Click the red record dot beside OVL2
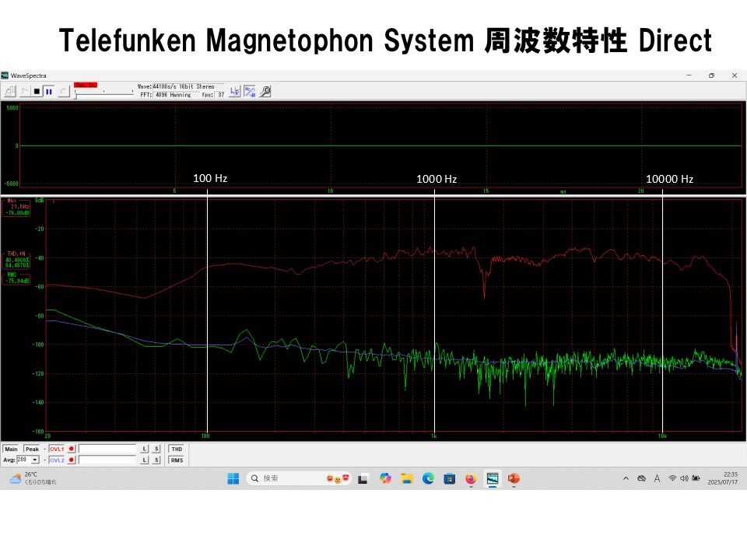 click(72, 460)
